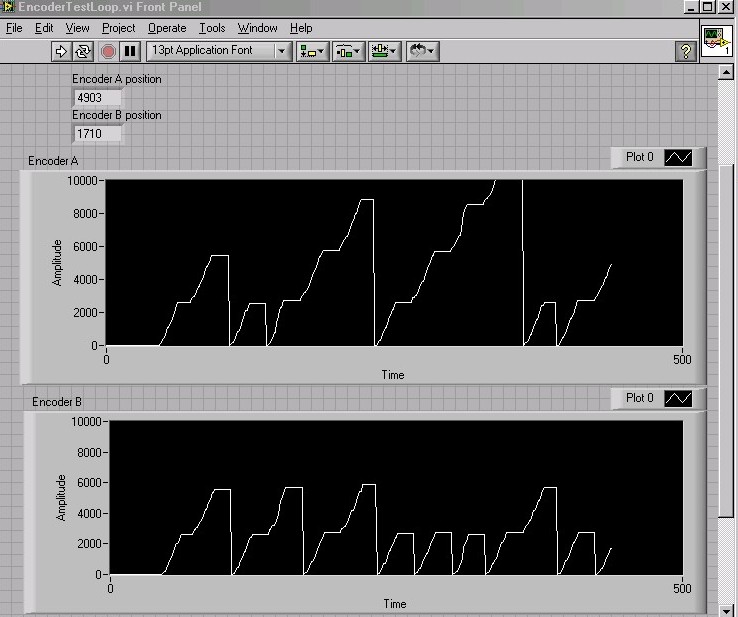Screen dimensions: 738x617
Task: Click the Time axis label on Encoder B chart
Action: point(395,604)
